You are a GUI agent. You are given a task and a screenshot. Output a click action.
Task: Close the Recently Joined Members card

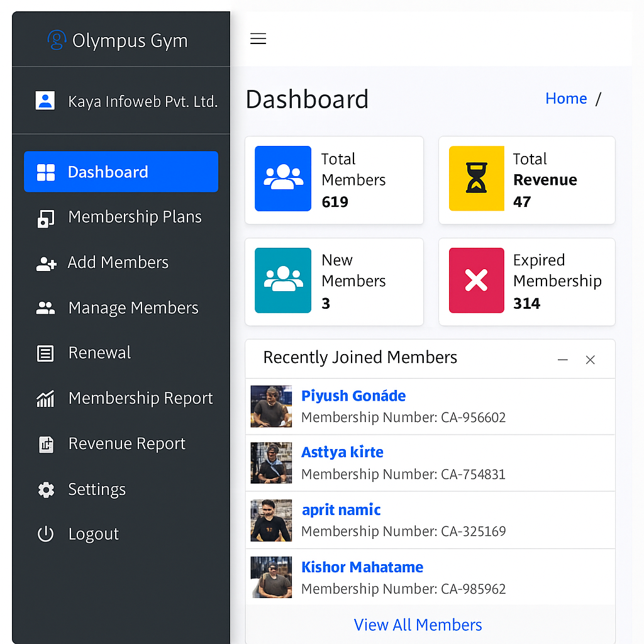(591, 360)
